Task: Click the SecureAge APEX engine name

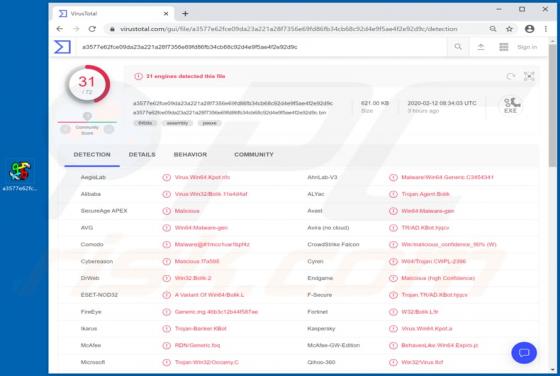Action: pos(104,211)
